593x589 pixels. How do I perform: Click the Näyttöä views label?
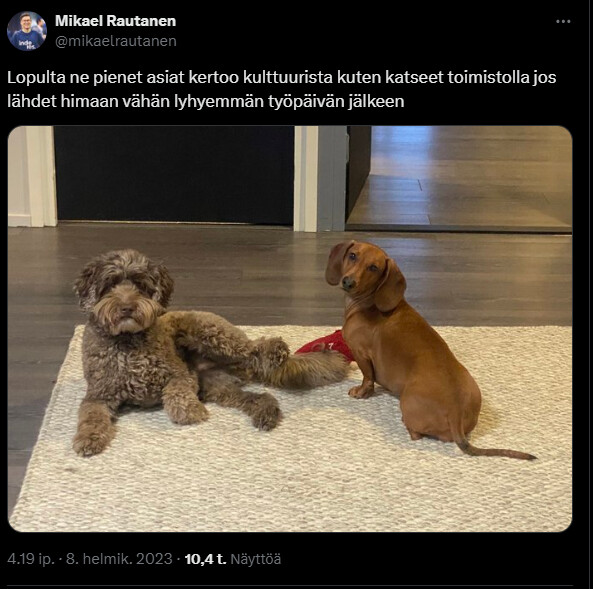[x=256, y=559]
